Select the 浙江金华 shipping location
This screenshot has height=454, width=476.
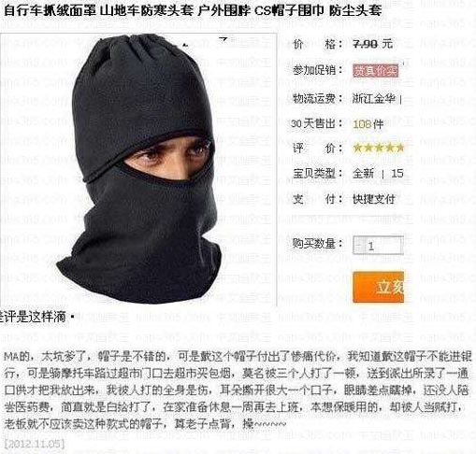coord(373,99)
